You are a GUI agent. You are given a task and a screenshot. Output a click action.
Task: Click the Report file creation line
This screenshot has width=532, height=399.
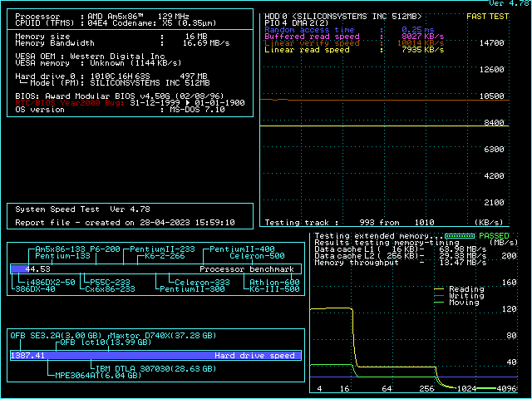coord(125,223)
